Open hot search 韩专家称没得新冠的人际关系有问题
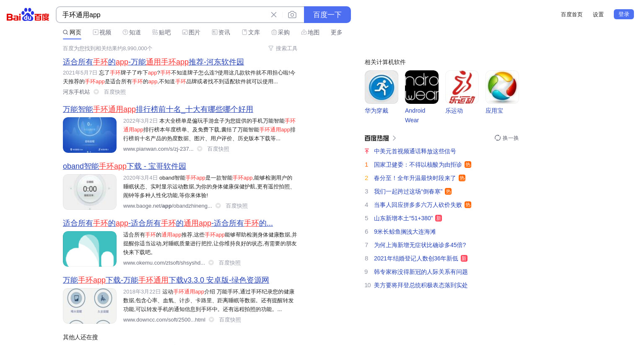 tap(421, 272)
